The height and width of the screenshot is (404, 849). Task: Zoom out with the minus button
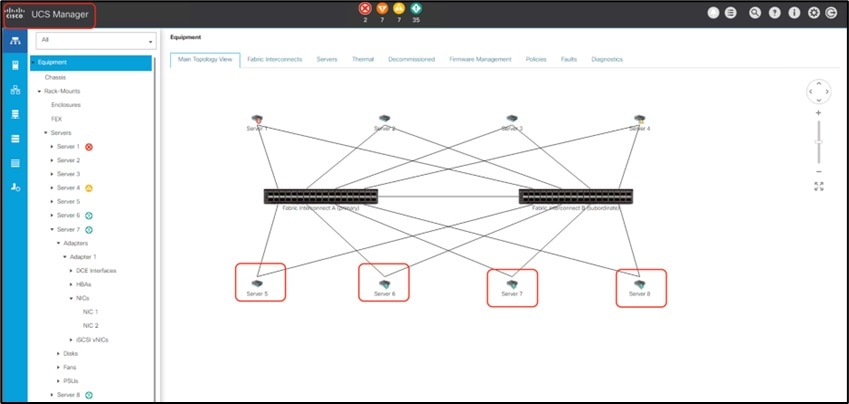click(x=819, y=172)
